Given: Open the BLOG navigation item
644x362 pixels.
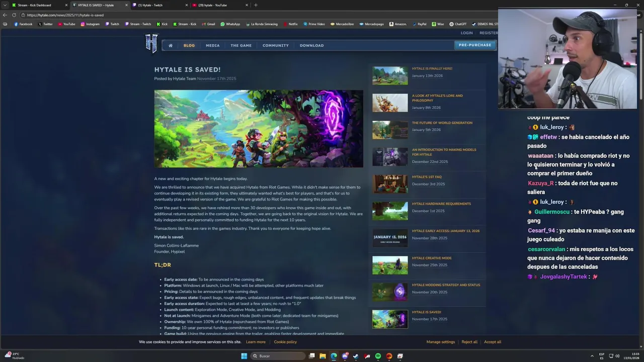Looking at the screenshot, I should (x=189, y=45).
